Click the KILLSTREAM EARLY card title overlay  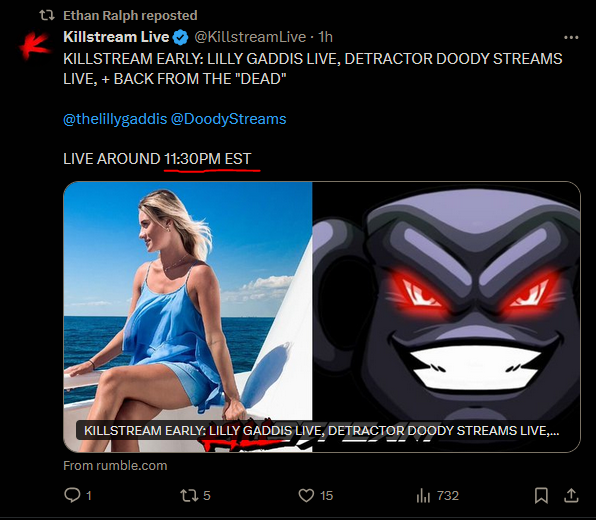321,430
